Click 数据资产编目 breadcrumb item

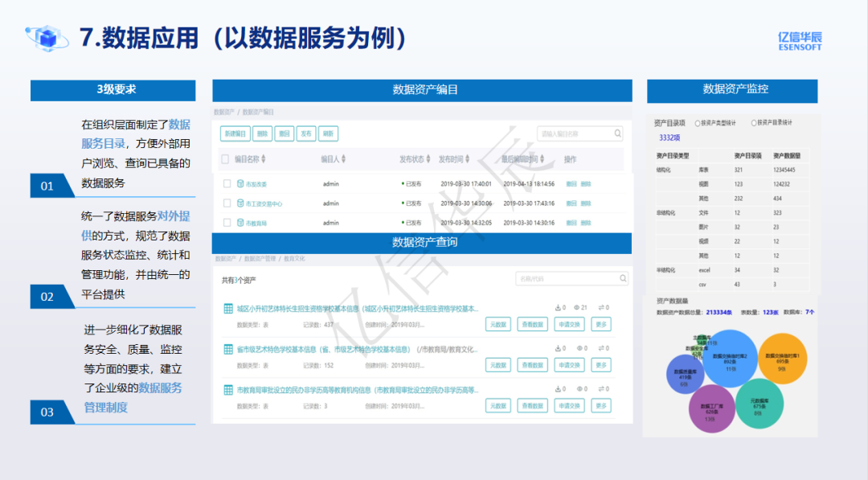click(258, 113)
